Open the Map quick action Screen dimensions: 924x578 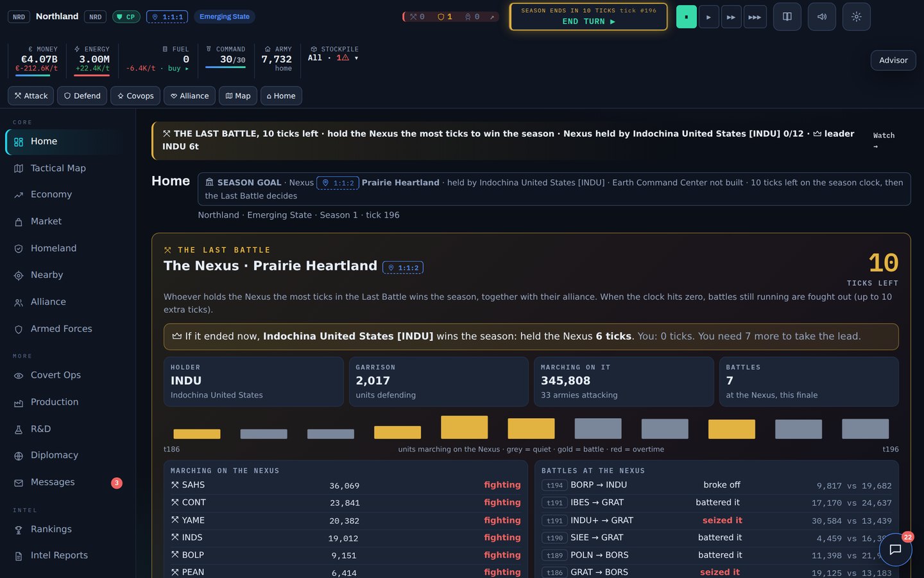click(238, 96)
